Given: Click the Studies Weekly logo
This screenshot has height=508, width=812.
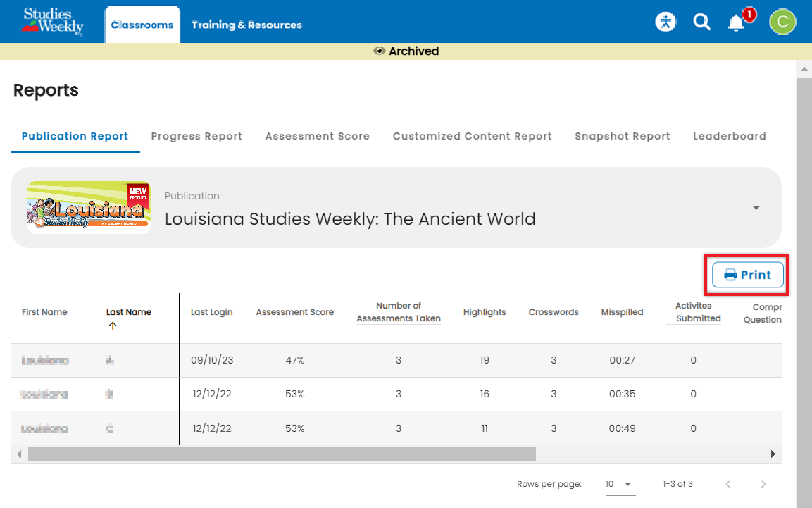Looking at the screenshot, I should click(x=52, y=21).
